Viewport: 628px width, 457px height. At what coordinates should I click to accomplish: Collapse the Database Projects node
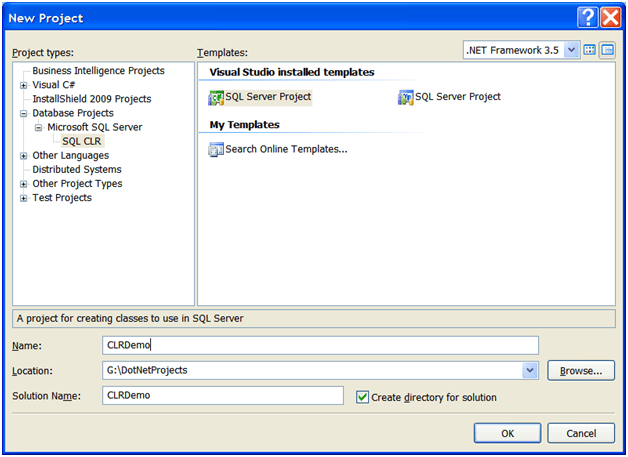tap(24, 113)
